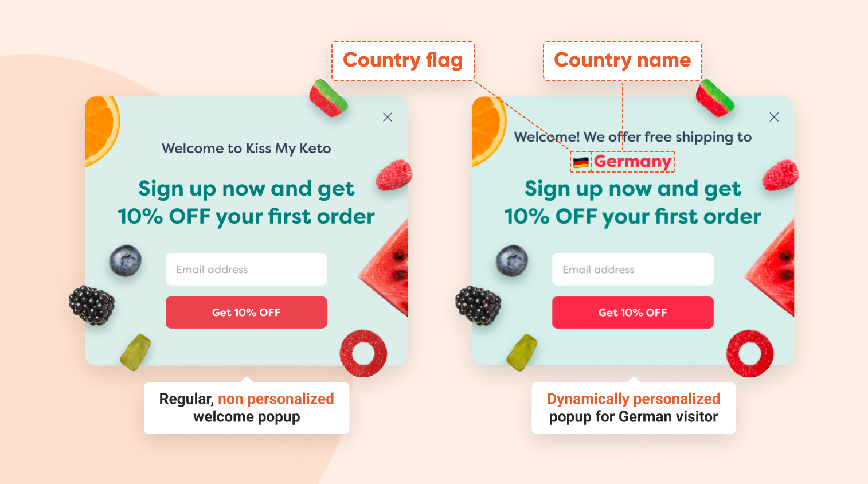Select the red Germany country name text
This screenshot has width=868, height=484.
tap(632, 161)
